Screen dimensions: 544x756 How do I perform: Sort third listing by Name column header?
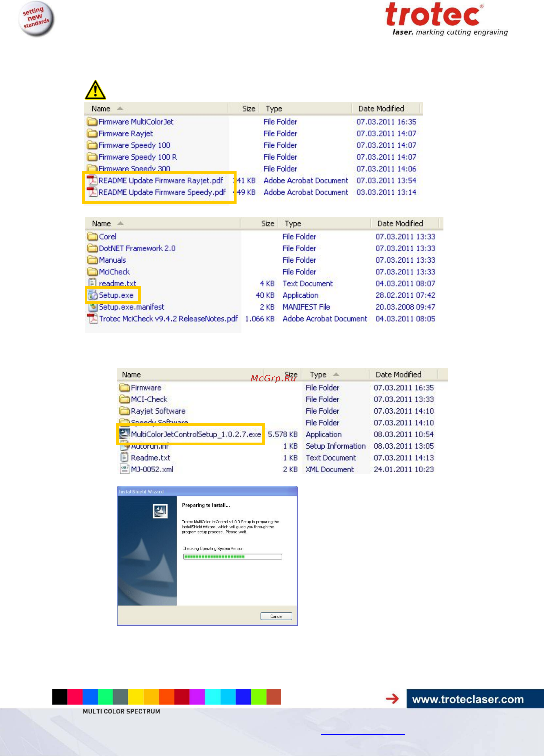click(131, 375)
